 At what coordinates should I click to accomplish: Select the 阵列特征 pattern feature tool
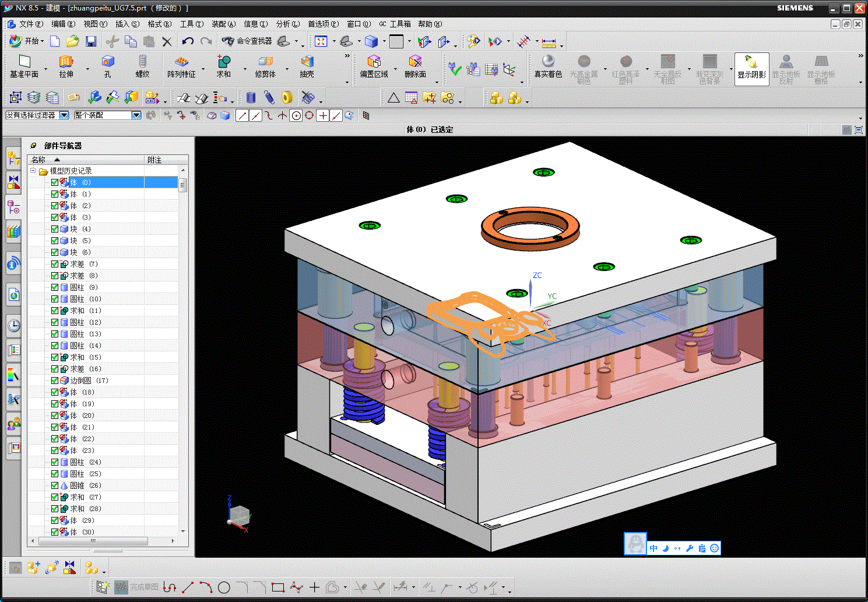click(181, 66)
